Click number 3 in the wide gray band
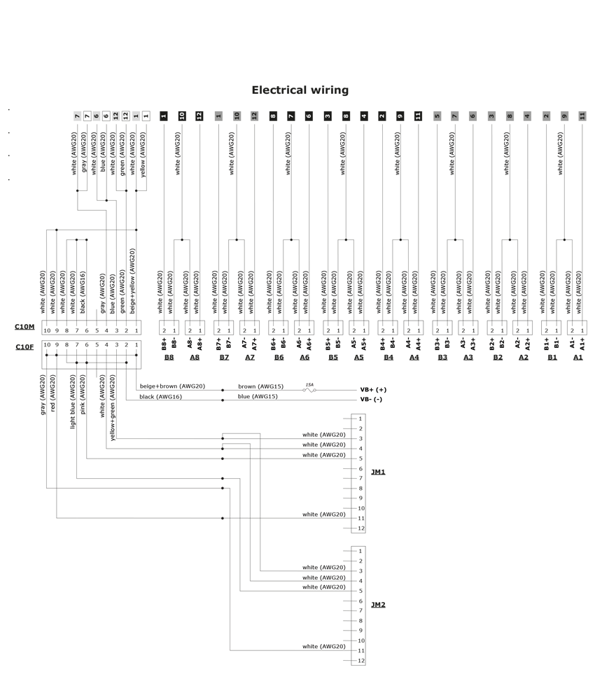Image resolution: width=595 pixels, height=700 pixels. pyautogui.click(x=491, y=115)
